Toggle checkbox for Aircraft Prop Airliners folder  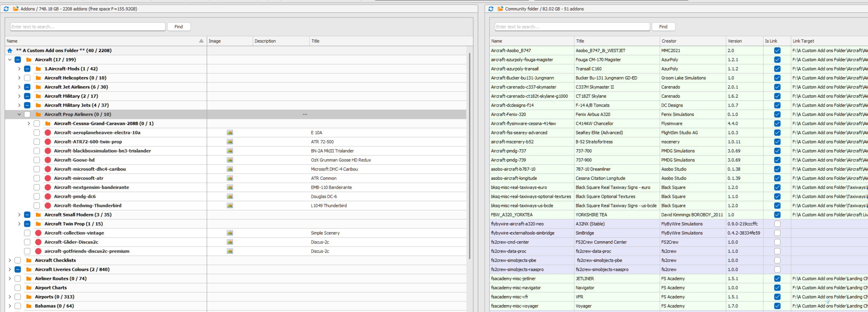27,114
